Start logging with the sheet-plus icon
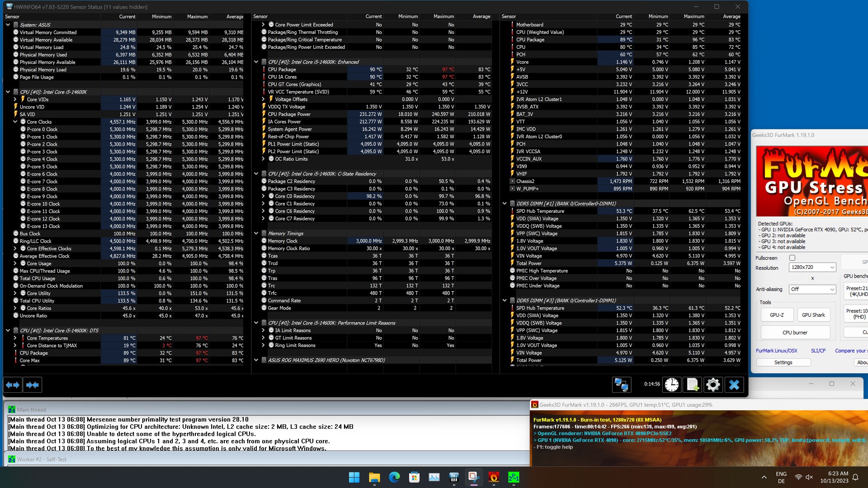Screen dimensions: 868x488 [x=692, y=385]
